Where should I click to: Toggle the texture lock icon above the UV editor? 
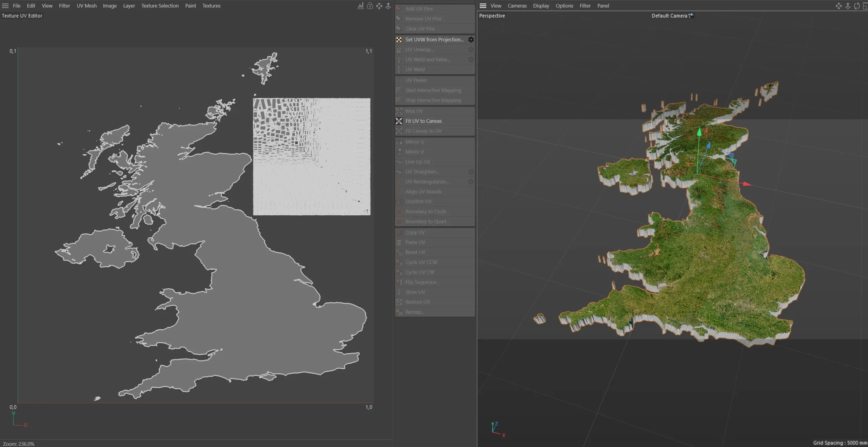[x=370, y=6]
